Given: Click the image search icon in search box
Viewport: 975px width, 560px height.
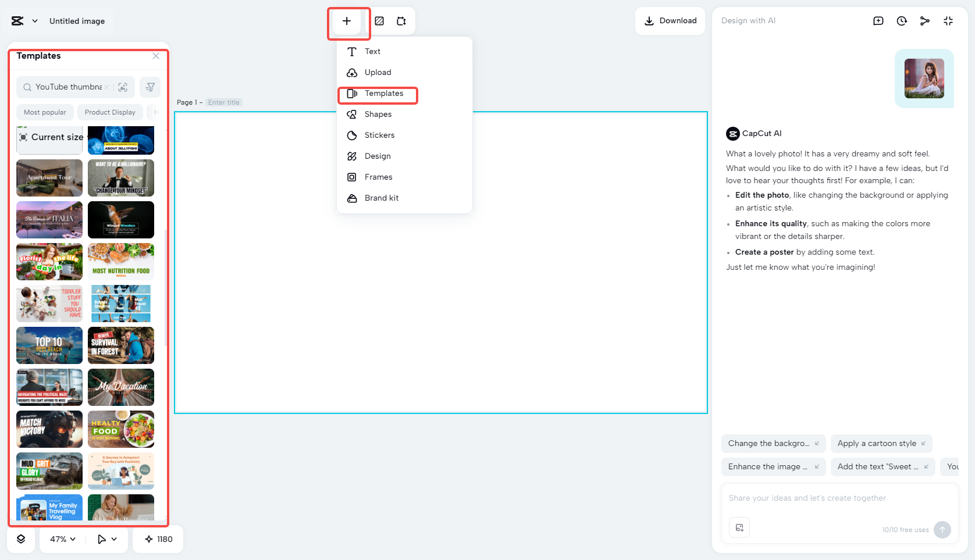Looking at the screenshot, I should click(123, 87).
